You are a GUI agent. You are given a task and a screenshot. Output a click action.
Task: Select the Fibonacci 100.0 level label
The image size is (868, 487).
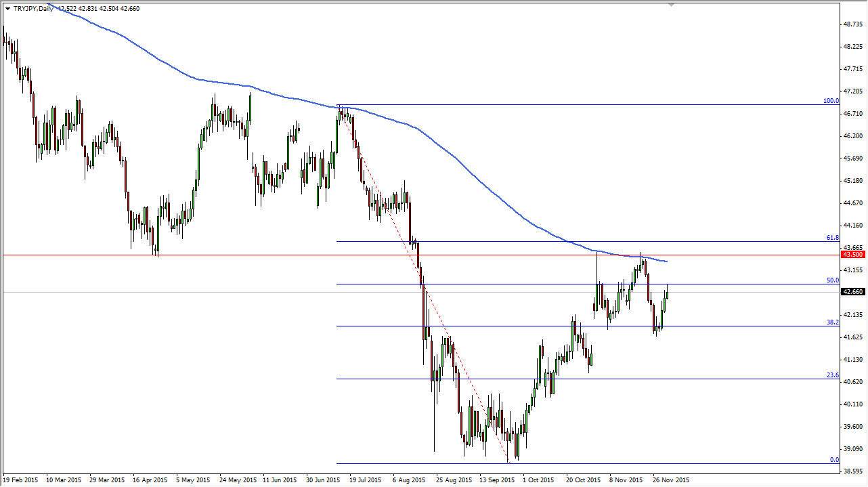click(831, 101)
